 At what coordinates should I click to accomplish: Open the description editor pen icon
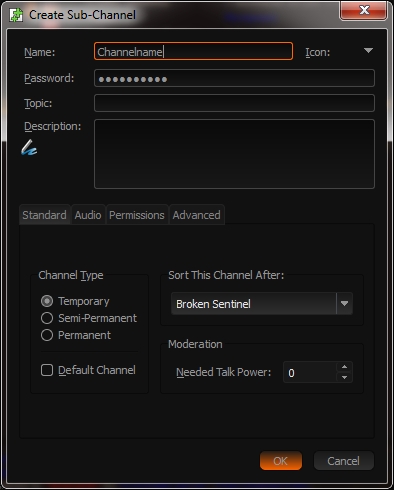pos(29,148)
